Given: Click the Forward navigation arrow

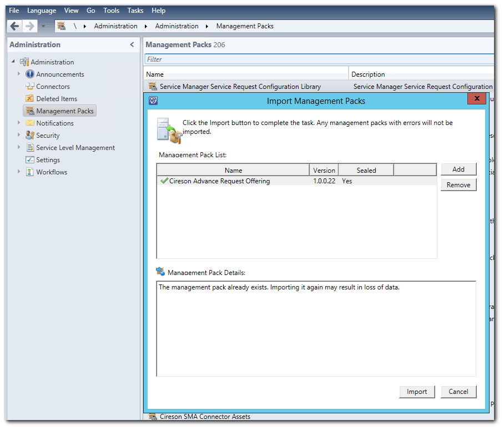Looking at the screenshot, I should click(x=29, y=26).
